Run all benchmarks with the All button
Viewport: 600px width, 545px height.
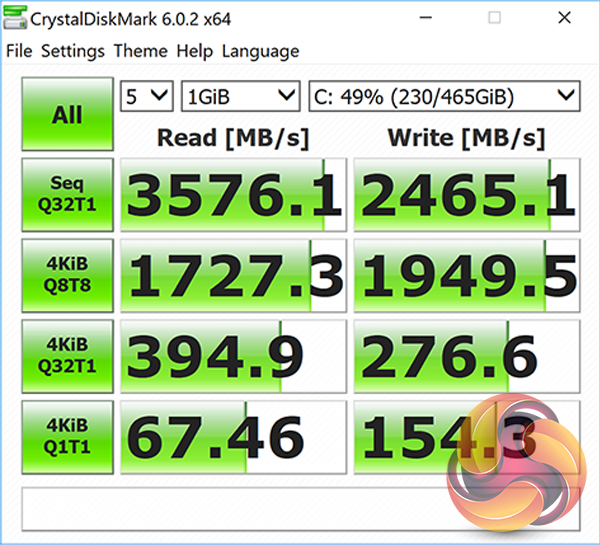[x=67, y=114]
